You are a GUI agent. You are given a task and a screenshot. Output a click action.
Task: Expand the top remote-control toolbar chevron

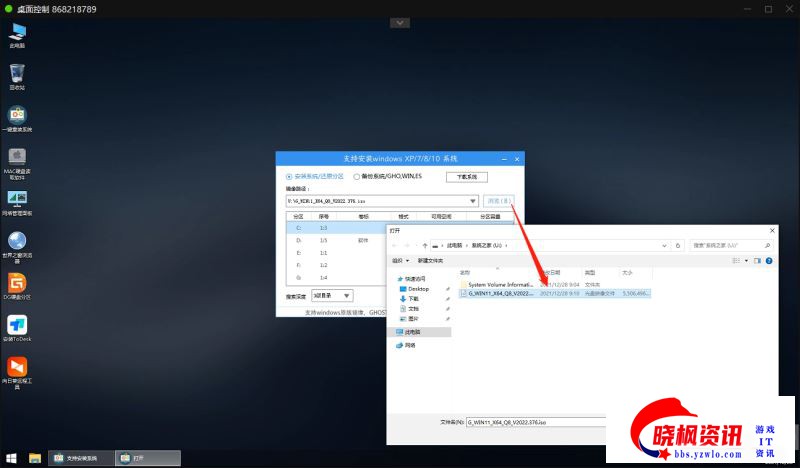tap(400, 22)
